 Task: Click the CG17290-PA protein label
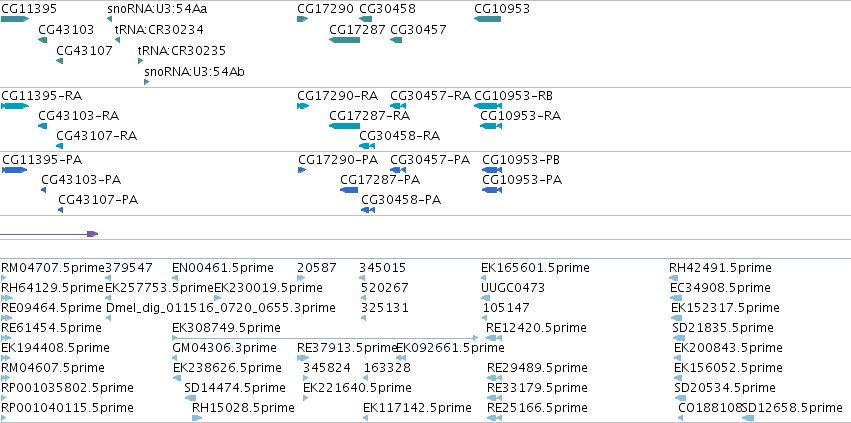[x=338, y=160]
